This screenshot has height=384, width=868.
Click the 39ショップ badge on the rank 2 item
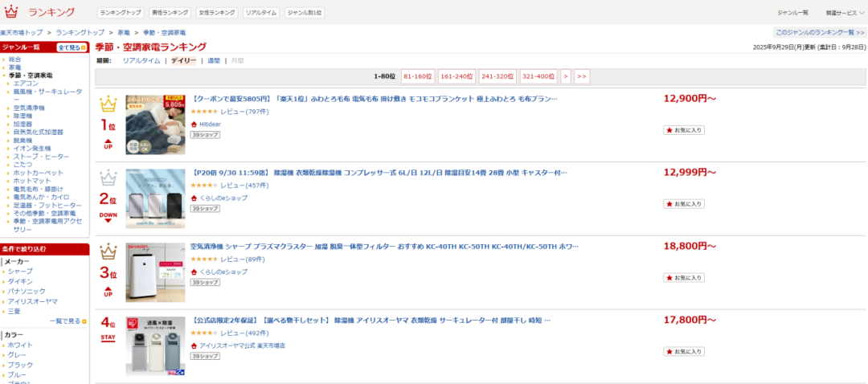pyautogui.click(x=205, y=208)
